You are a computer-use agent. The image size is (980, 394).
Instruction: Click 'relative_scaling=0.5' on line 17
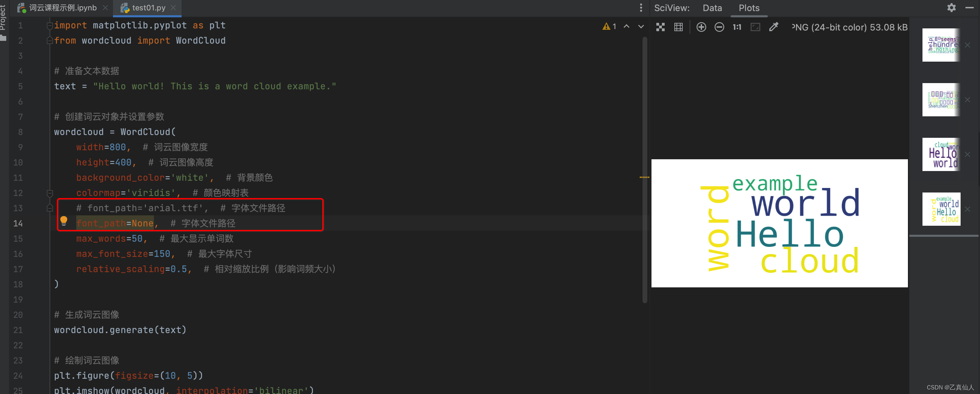(x=131, y=269)
